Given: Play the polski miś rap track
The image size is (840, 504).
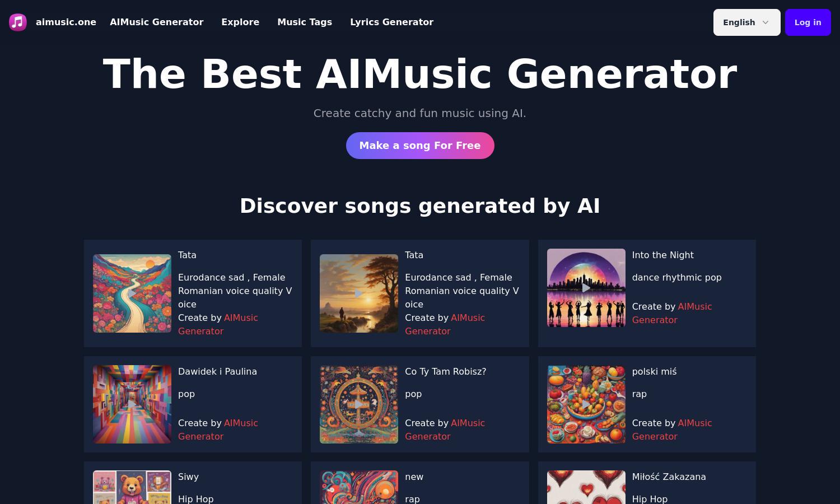Looking at the screenshot, I should click(586, 404).
